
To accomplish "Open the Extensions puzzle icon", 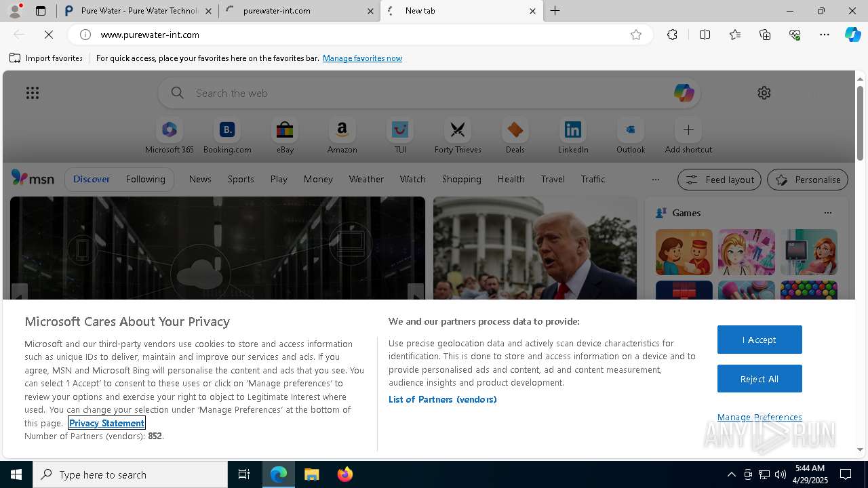I will point(672,35).
